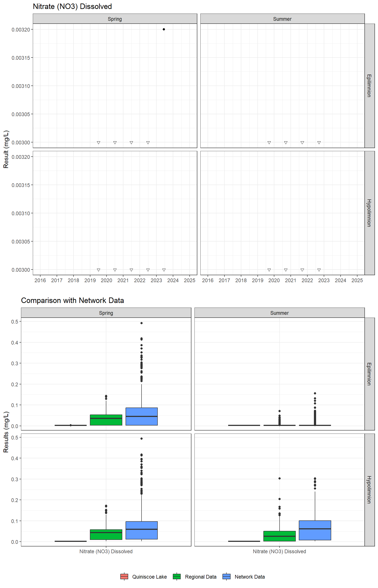This screenshot has width=378, height=588.
Task: Click the 2020 triangle marker in Spring Hypolimnion time series
Action: [x=115, y=270]
